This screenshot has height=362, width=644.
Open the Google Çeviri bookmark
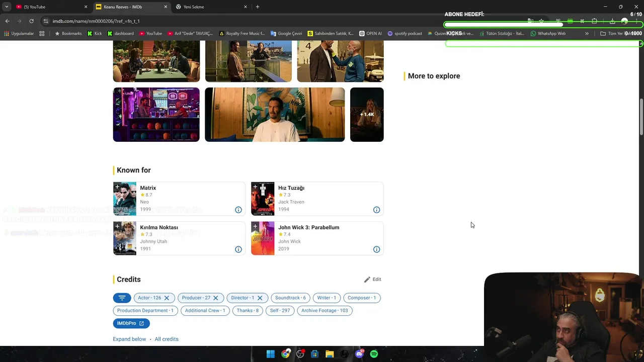(x=286, y=34)
